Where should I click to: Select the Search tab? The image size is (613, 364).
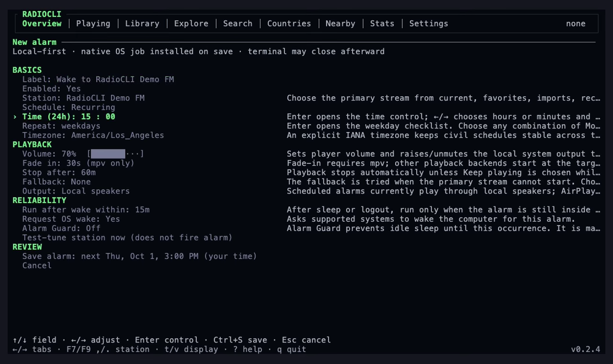pyautogui.click(x=238, y=23)
